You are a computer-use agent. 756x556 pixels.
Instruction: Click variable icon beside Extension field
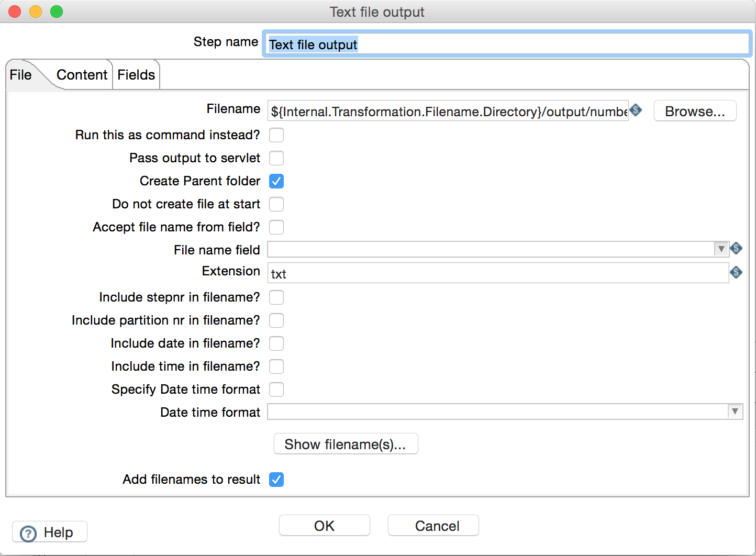click(736, 272)
